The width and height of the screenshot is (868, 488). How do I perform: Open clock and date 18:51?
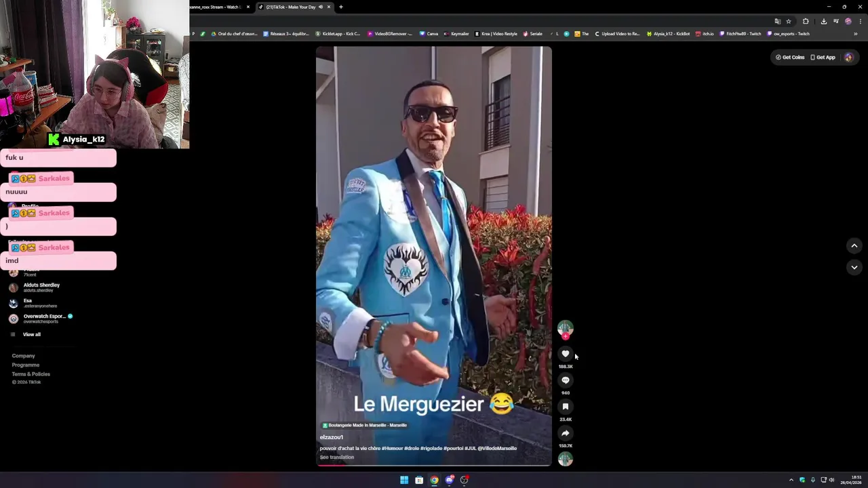850,480
